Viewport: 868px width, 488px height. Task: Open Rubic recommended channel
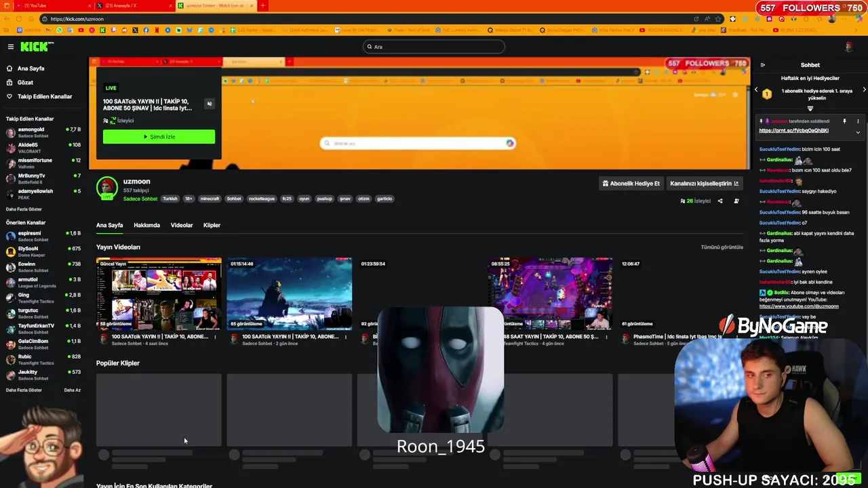42,359
